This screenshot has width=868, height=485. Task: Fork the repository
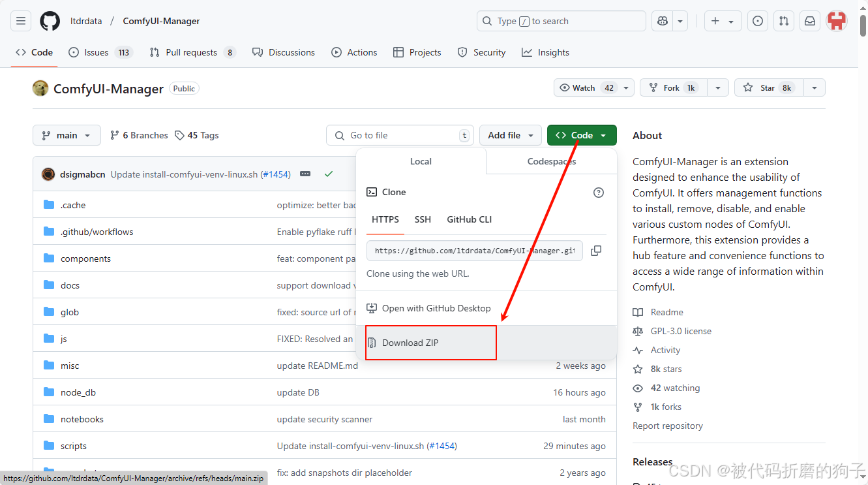pyautogui.click(x=674, y=87)
